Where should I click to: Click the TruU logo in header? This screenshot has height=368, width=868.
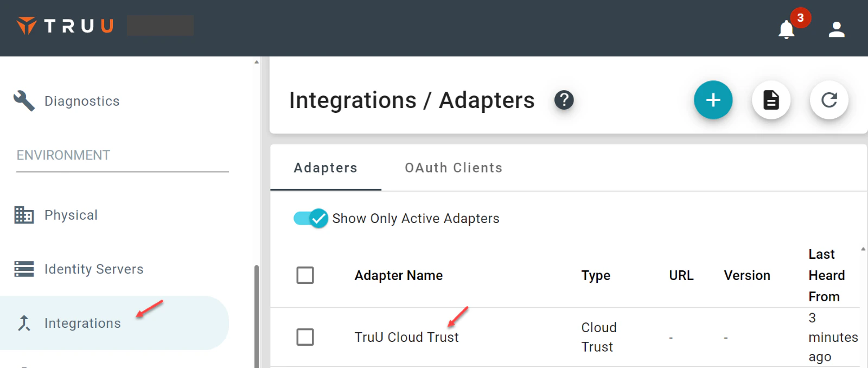65,26
